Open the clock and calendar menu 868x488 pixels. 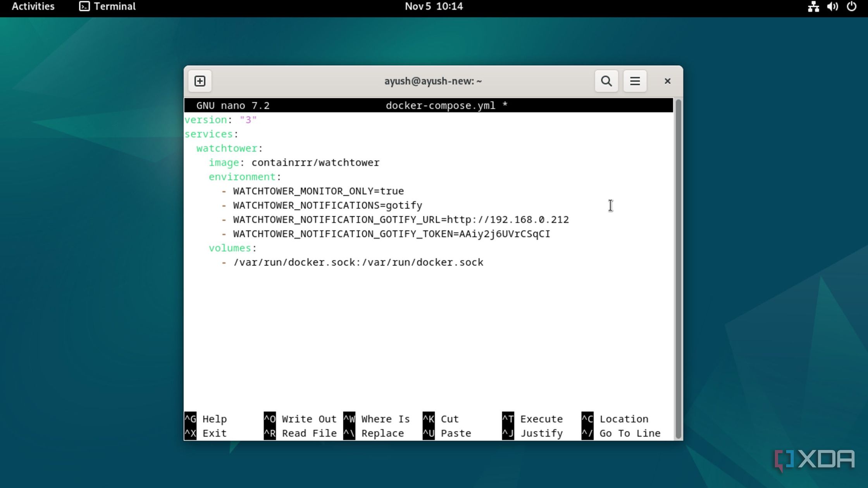[x=434, y=7]
